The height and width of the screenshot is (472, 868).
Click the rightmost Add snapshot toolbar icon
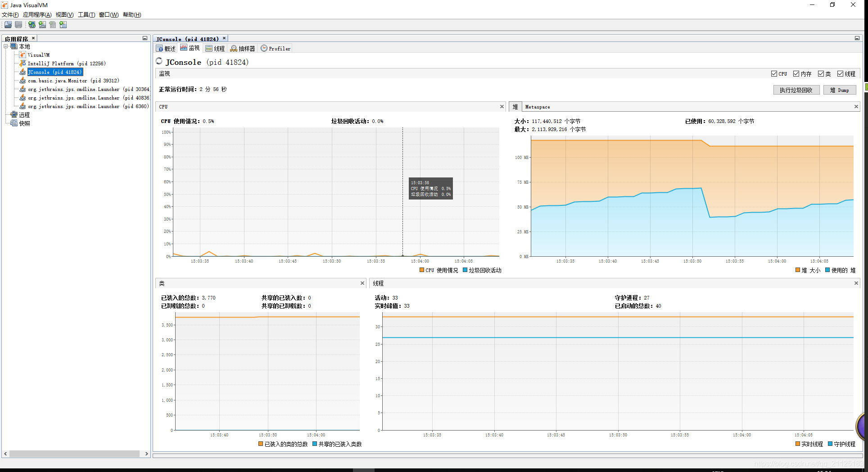click(63, 25)
